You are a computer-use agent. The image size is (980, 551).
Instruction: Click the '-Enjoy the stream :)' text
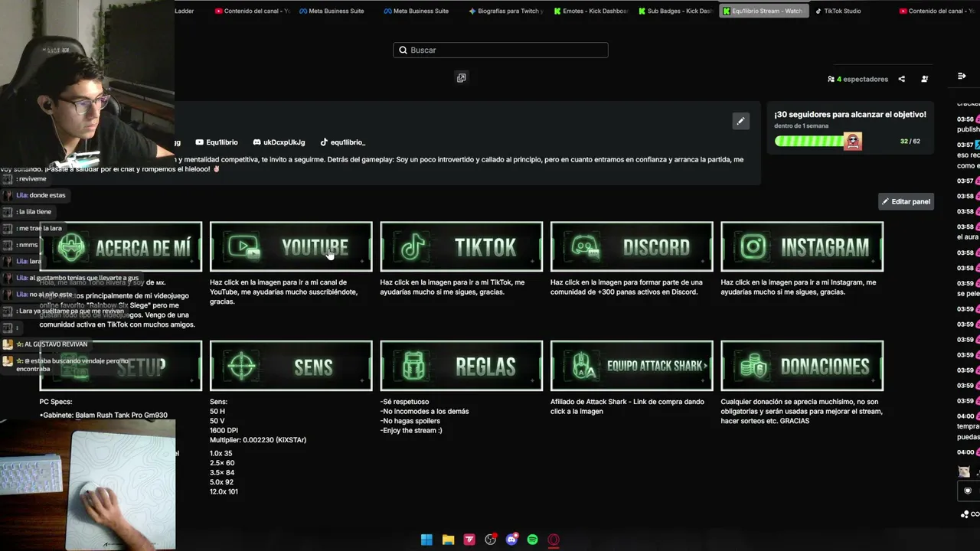click(x=411, y=430)
